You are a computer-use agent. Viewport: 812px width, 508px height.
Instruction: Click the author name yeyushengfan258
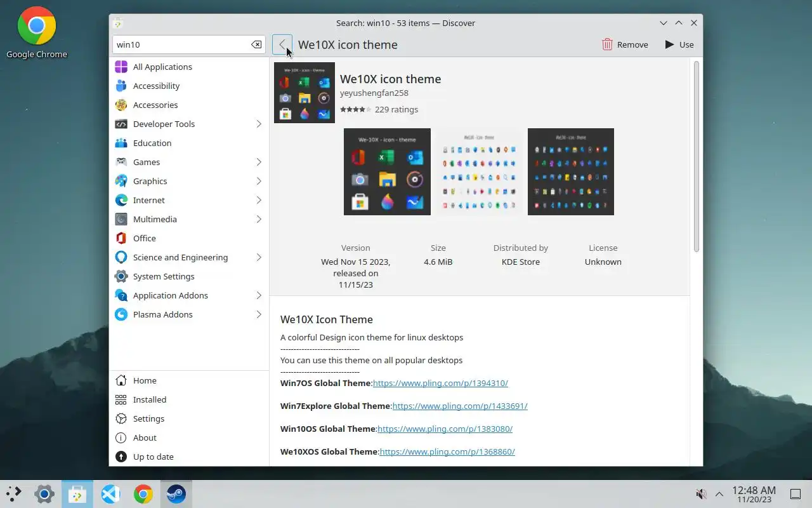(374, 93)
